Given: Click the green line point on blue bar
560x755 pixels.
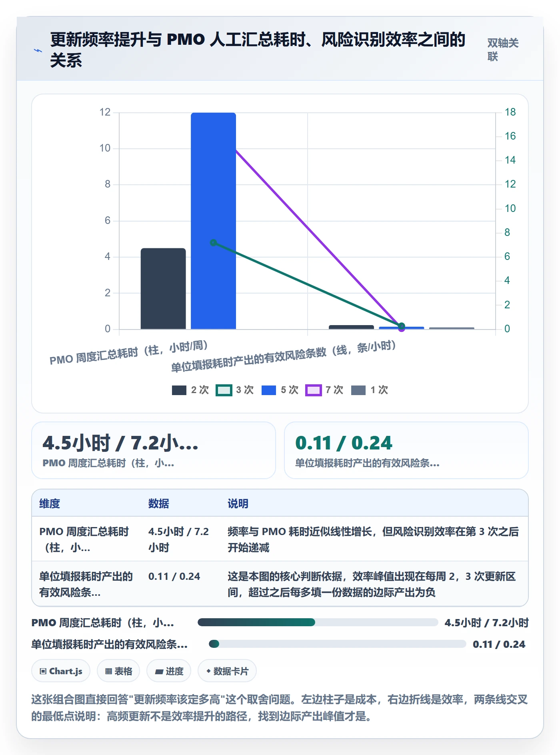Looking at the screenshot, I should point(214,243).
